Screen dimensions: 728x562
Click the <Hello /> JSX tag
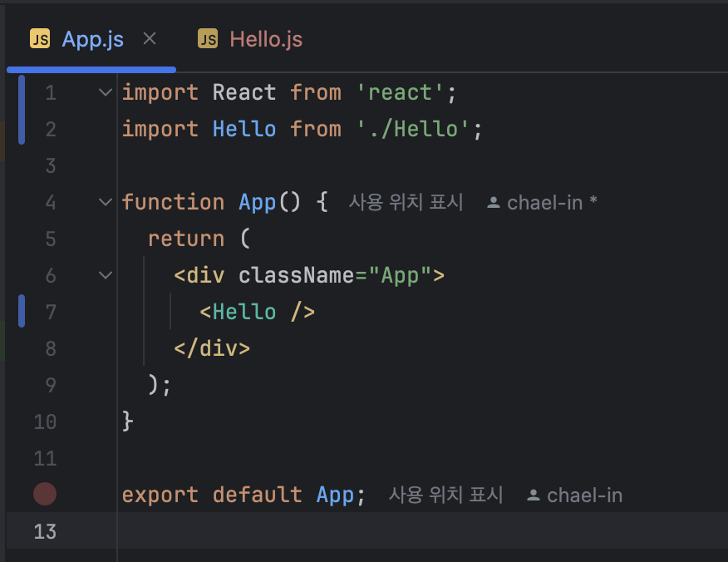tap(258, 312)
